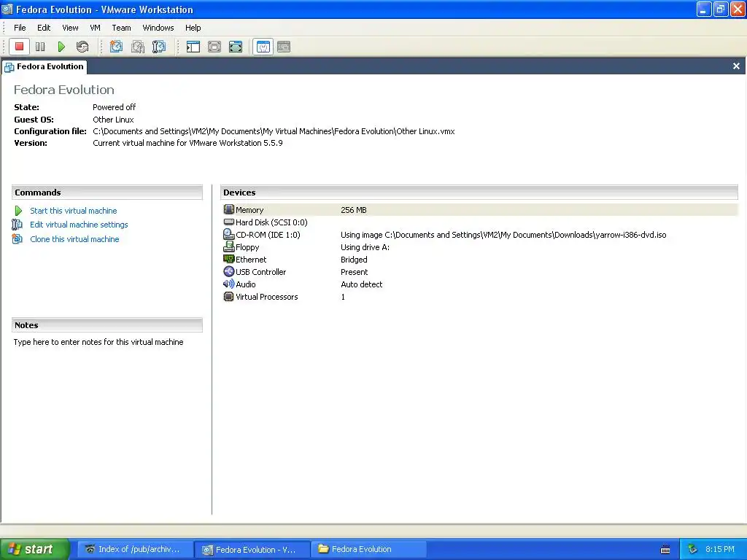Click Edit virtual machine settings link
Viewport: 747px width, 560px height.
[79, 225]
